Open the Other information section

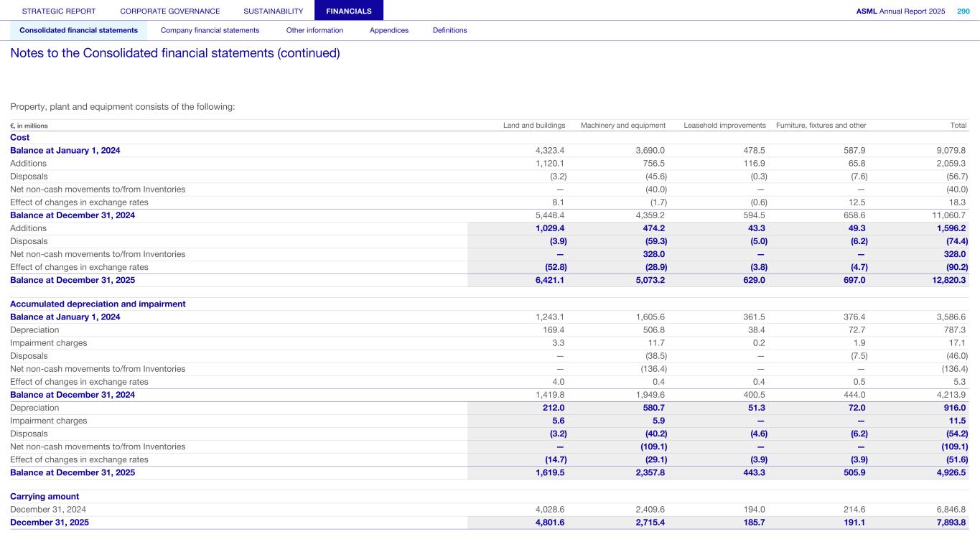tap(314, 30)
